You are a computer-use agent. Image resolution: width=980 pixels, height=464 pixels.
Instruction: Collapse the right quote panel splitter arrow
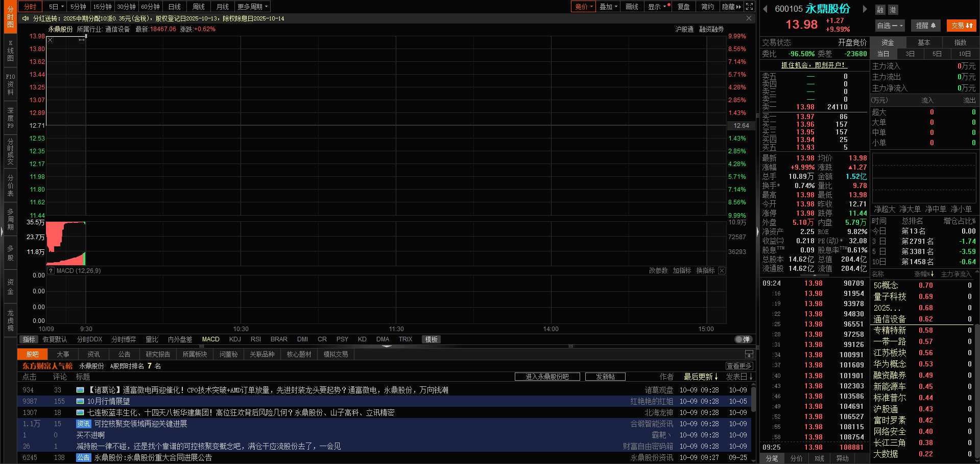click(757, 231)
